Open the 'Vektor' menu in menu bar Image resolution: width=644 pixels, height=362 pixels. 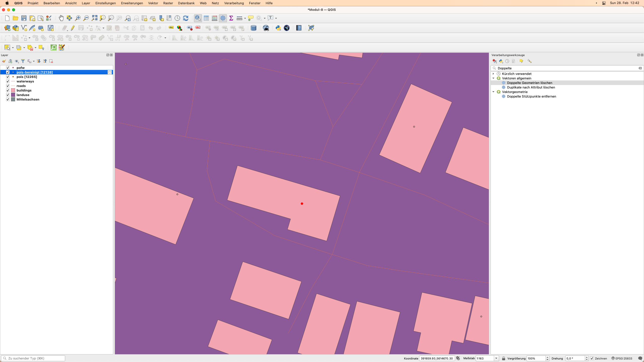(x=153, y=3)
